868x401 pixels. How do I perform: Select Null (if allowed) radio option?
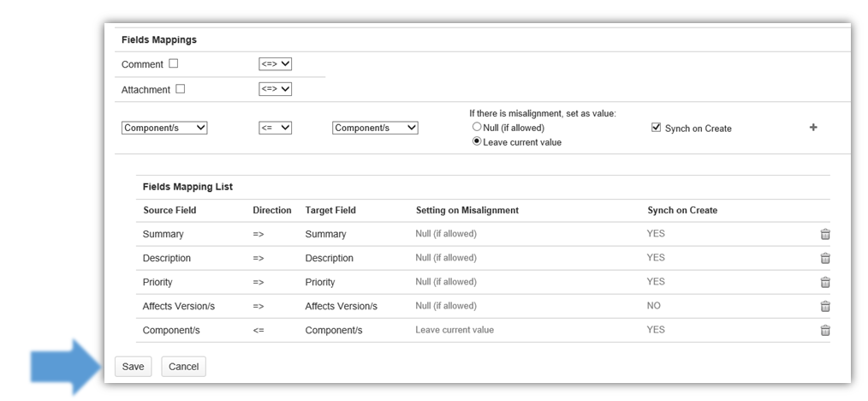[x=477, y=127]
